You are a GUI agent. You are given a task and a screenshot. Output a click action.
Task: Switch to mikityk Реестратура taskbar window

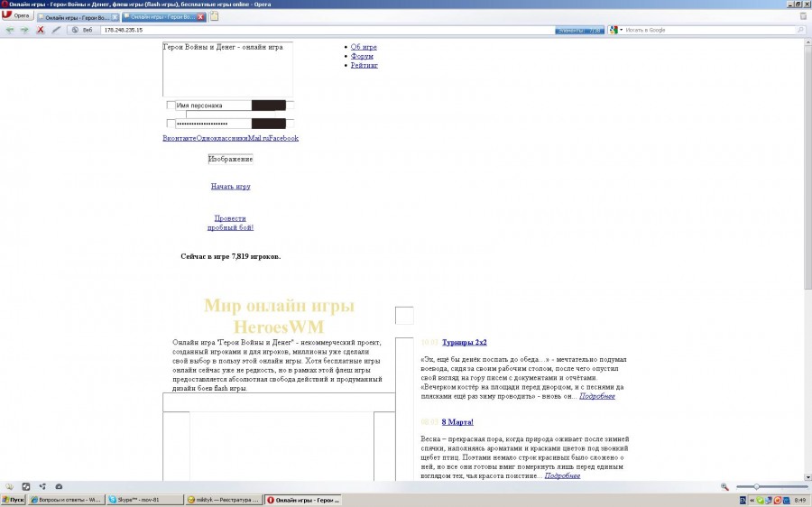[x=224, y=500]
